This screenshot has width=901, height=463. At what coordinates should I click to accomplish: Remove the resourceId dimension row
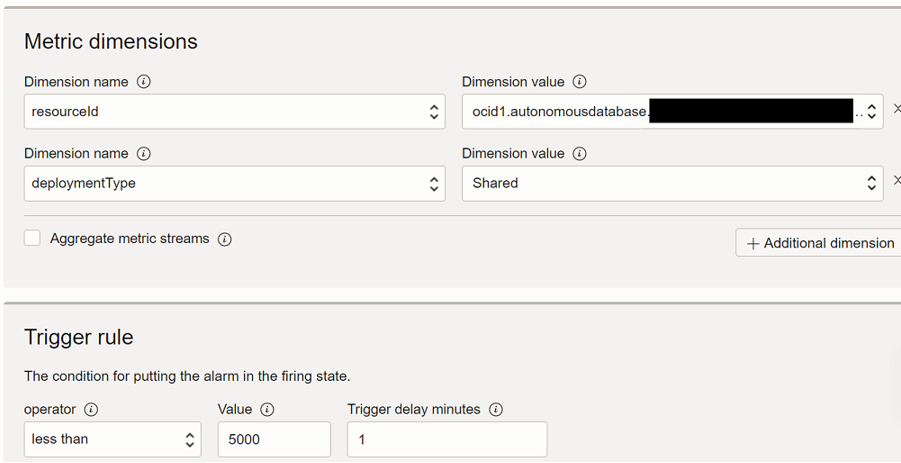click(x=896, y=109)
